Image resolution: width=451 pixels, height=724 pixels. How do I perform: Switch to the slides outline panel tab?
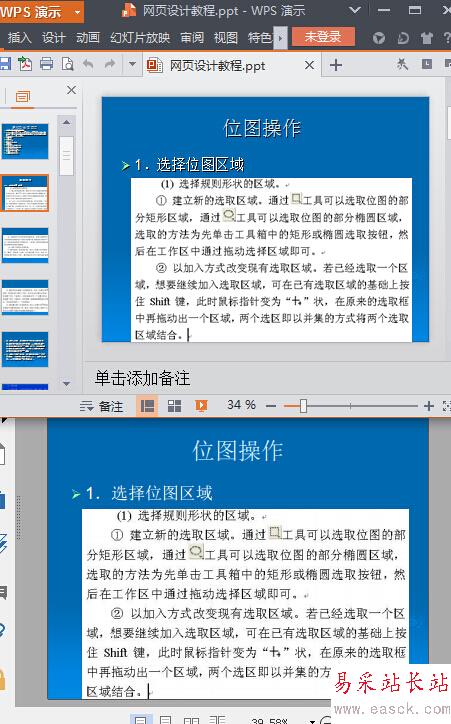23,97
